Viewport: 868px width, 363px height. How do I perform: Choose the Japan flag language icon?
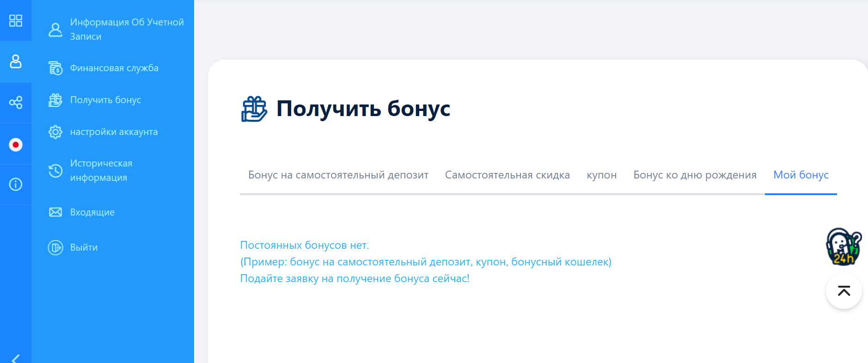(x=16, y=145)
